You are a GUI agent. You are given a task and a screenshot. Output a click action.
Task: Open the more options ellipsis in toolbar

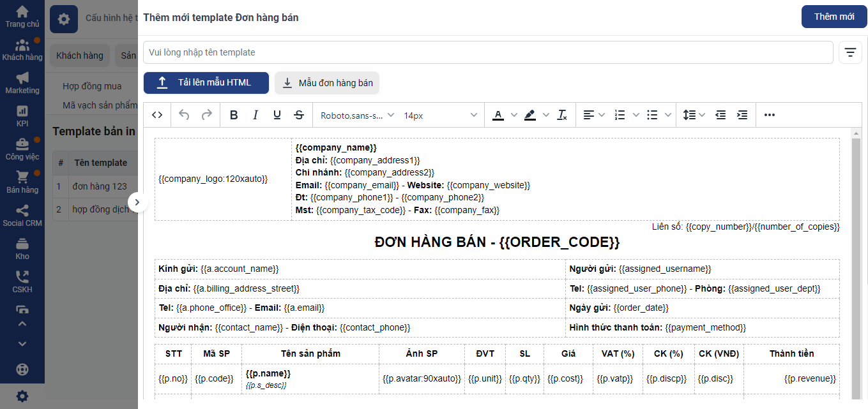[769, 115]
